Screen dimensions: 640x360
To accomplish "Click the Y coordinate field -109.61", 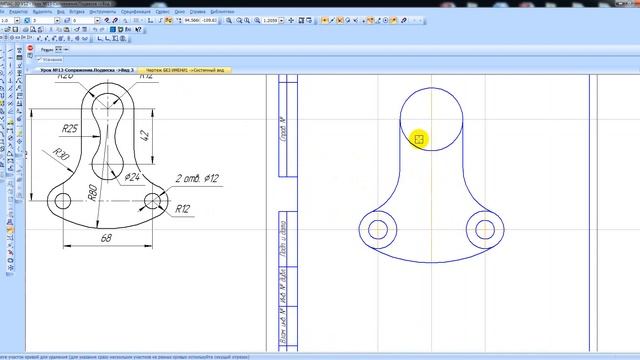I will point(209,20).
